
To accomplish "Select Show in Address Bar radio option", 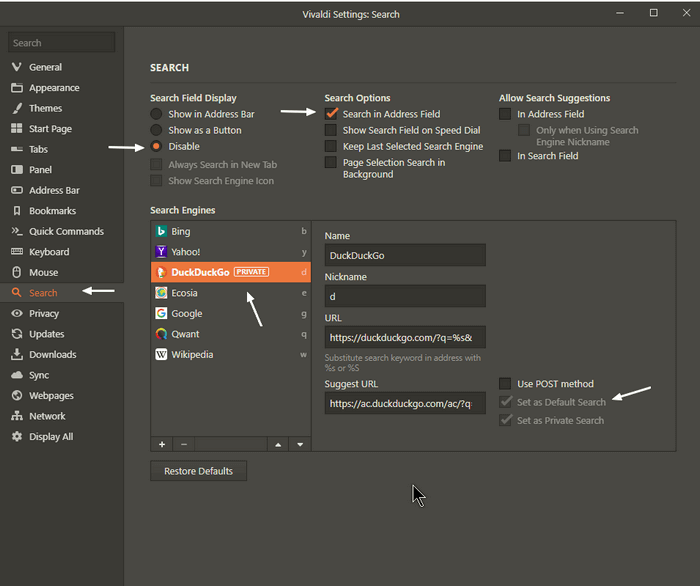I will click(156, 114).
